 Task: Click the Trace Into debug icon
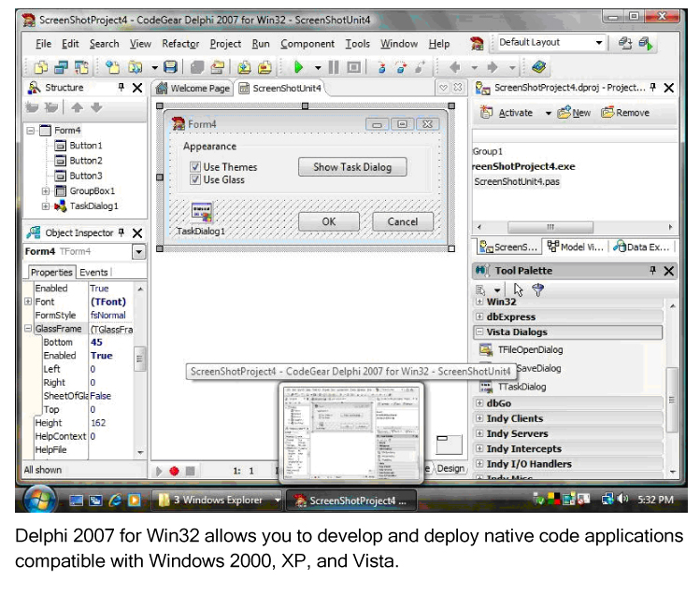(x=381, y=67)
